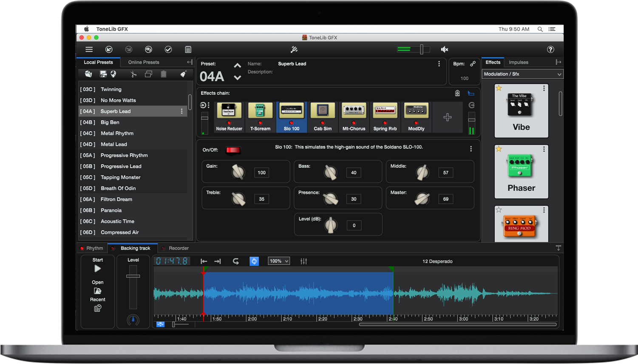Open the Modulation / Sfx category dropdown
This screenshot has height=364, width=638.
coord(522,74)
